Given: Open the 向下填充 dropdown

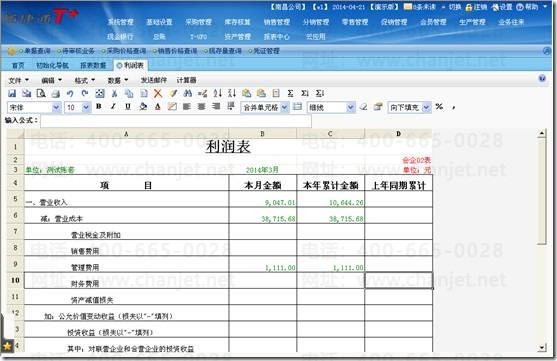Looking at the screenshot, I should click(x=427, y=107).
